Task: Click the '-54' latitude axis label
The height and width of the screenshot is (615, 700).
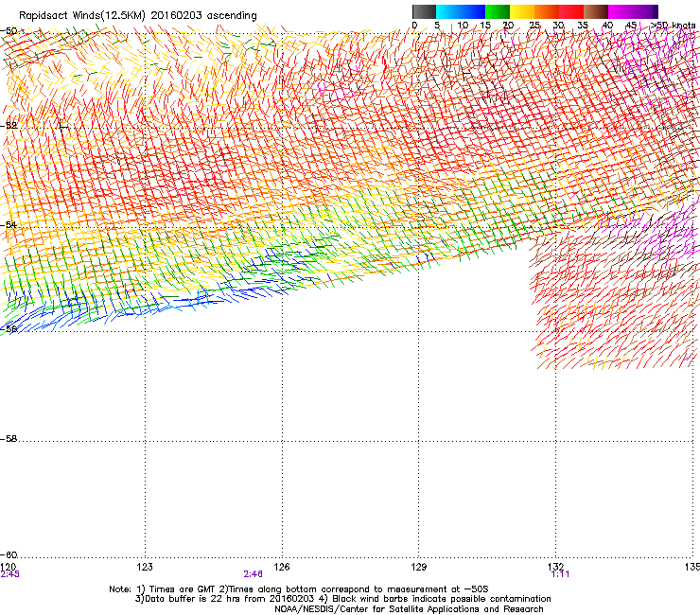Action: 9,224
